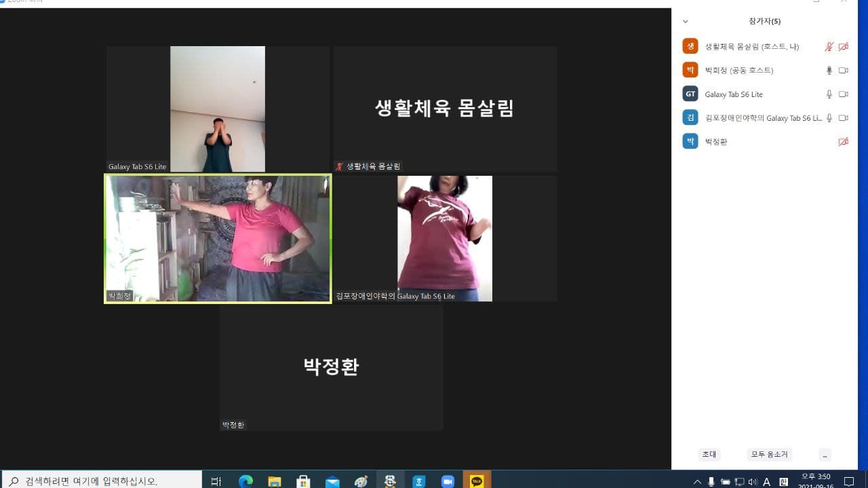Image resolution: width=868 pixels, height=488 pixels.
Task: Toggle 박희정 video camera icon
Action: point(844,71)
